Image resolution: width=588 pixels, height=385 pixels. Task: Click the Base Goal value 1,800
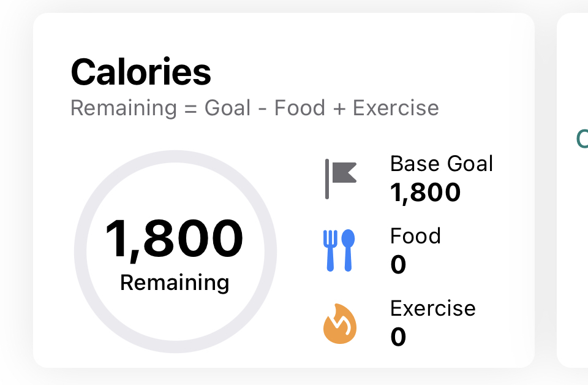[425, 192]
